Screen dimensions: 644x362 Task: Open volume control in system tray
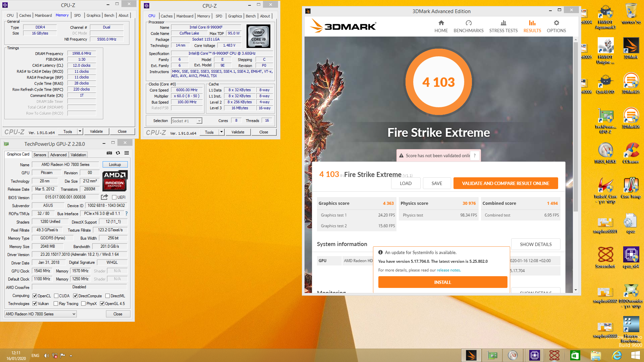[46, 356]
